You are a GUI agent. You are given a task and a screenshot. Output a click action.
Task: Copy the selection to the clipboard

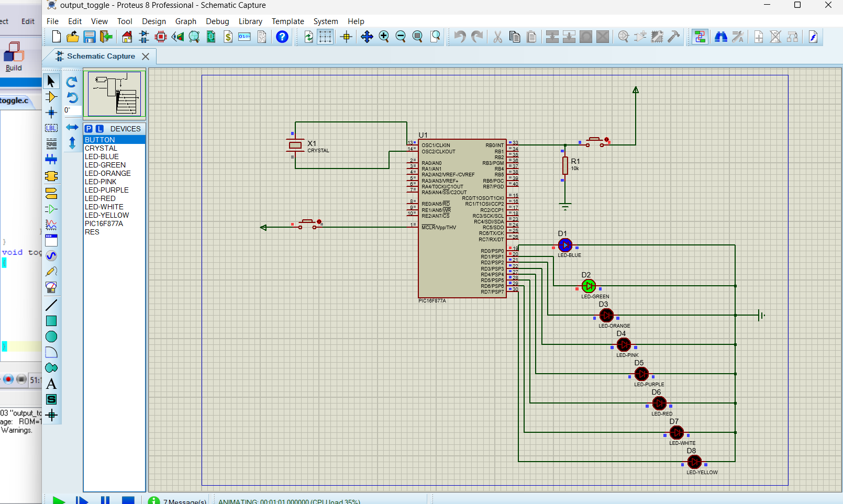click(514, 37)
